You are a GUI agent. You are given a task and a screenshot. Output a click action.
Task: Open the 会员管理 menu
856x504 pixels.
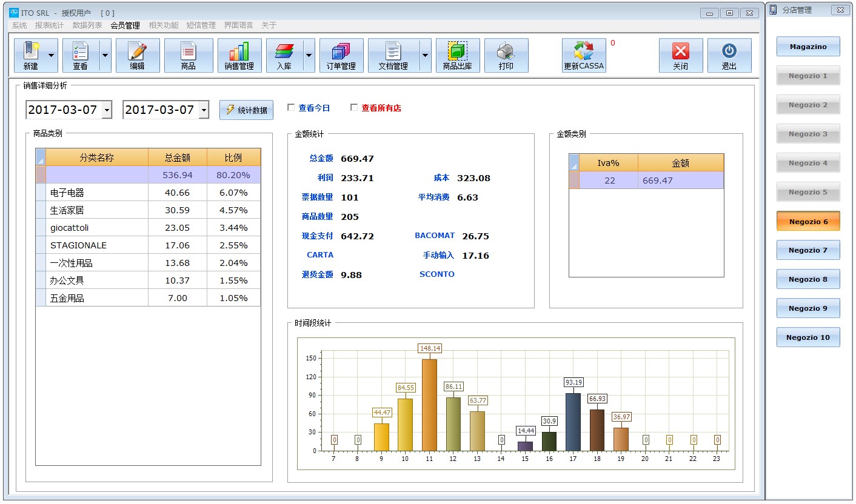125,25
